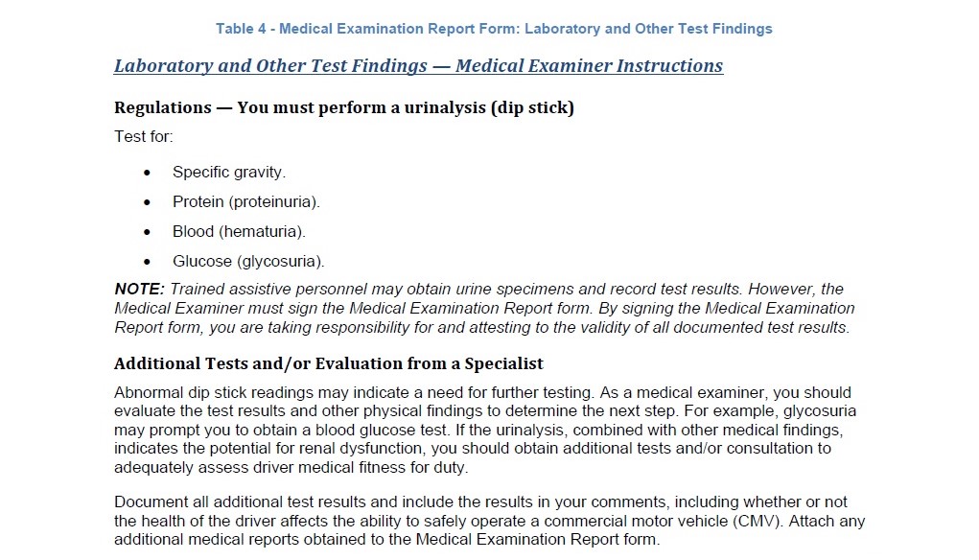Select the Blood (hematuria) bullet item
979x560 pixels.
239,232
